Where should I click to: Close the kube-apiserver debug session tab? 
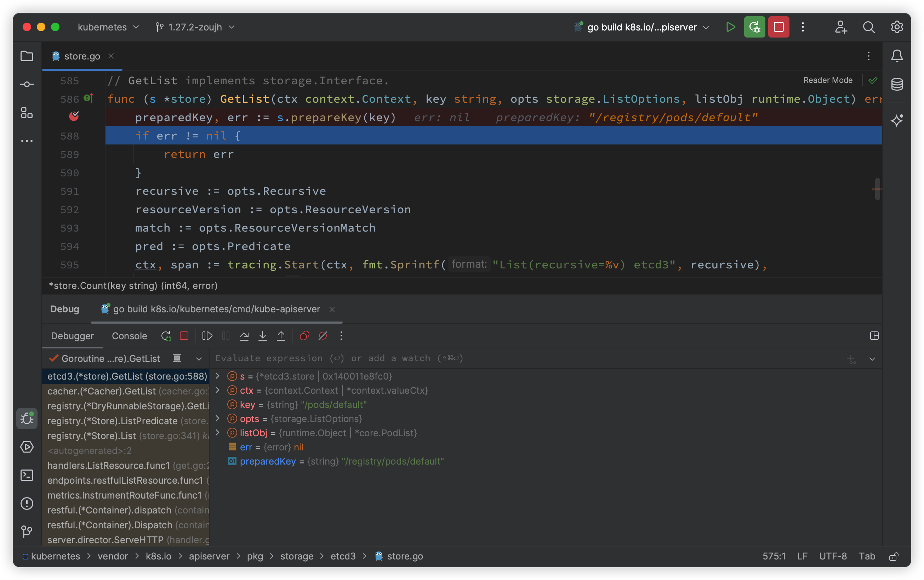tap(332, 309)
